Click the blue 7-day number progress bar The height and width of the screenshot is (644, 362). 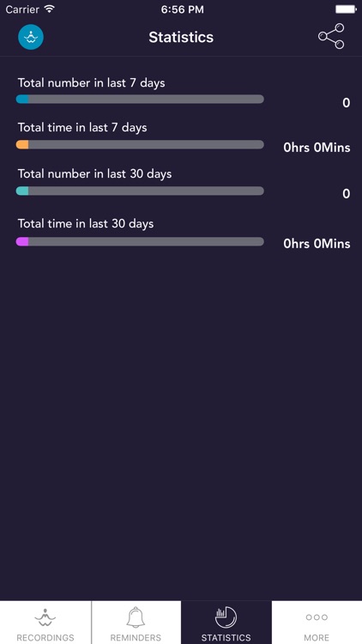coord(140,99)
